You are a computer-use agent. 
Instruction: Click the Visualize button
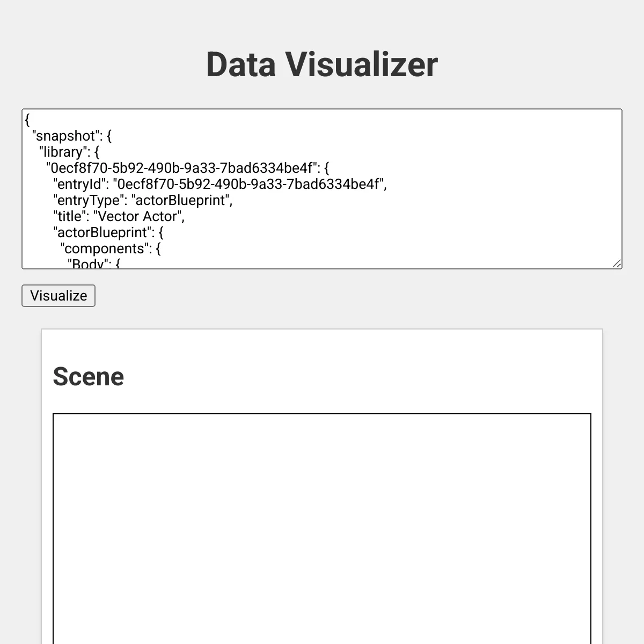click(x=58, y=296)
